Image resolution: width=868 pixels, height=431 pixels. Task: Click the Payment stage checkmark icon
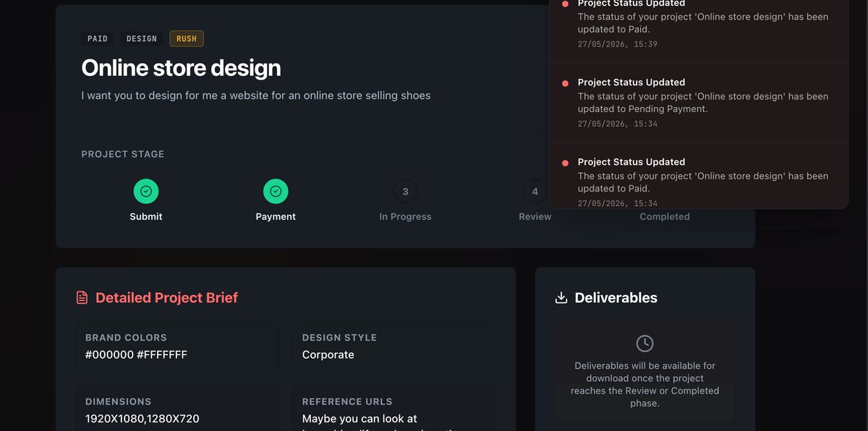click(x=276, y=192)
